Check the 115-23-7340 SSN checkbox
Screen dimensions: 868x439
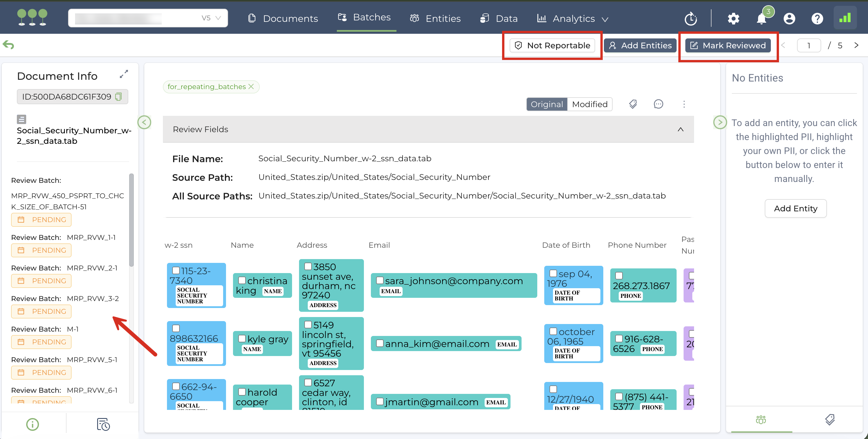176,270
